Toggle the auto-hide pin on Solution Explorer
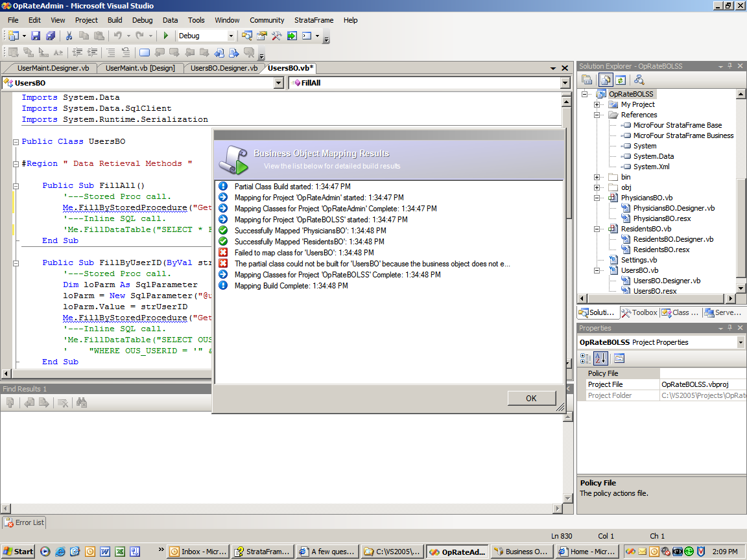The width and height of the screenshot is (747, 560). click(x=729, y=66)
